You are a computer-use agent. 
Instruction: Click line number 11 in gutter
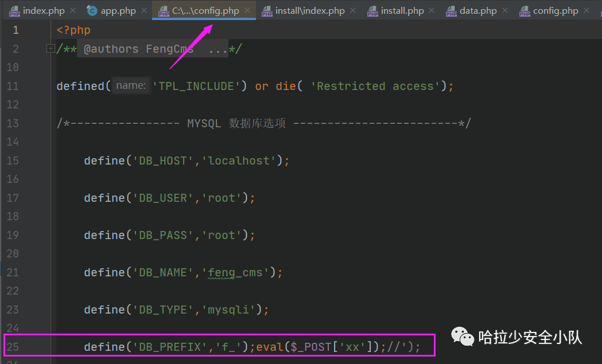[x=13, y=86]
